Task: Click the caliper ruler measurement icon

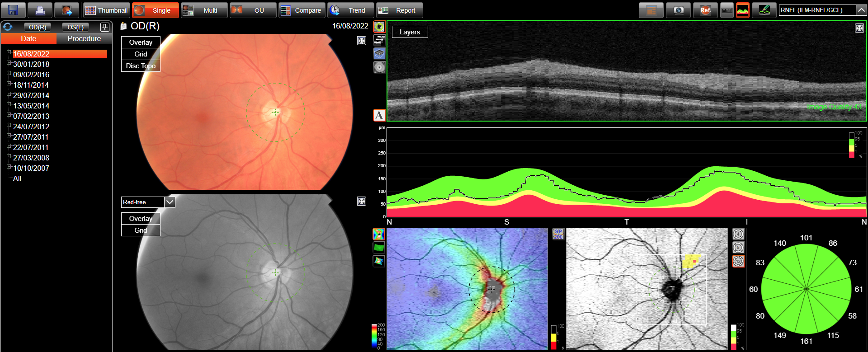Action: [726, 10]
